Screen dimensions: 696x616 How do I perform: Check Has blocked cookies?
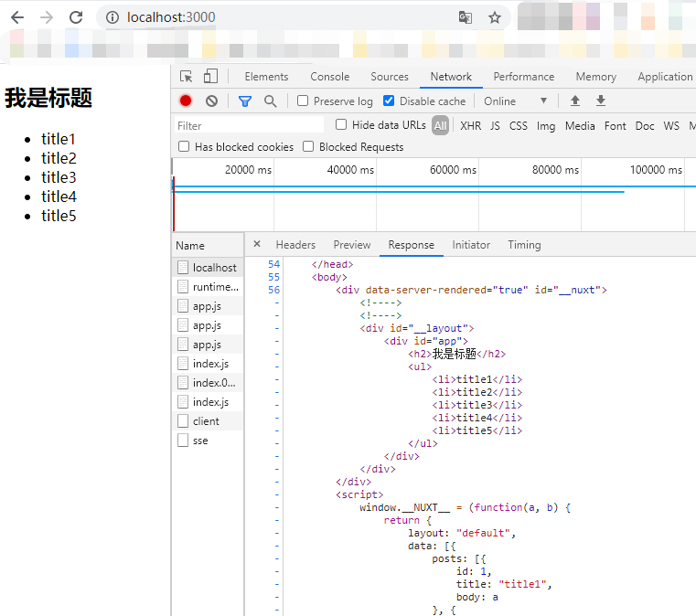point(184,146)
